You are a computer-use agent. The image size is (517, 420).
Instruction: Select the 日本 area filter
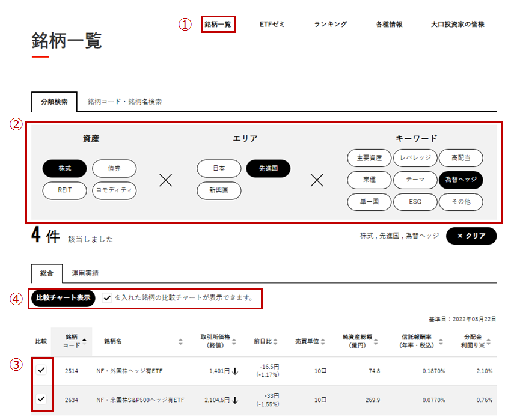[218, 168]
